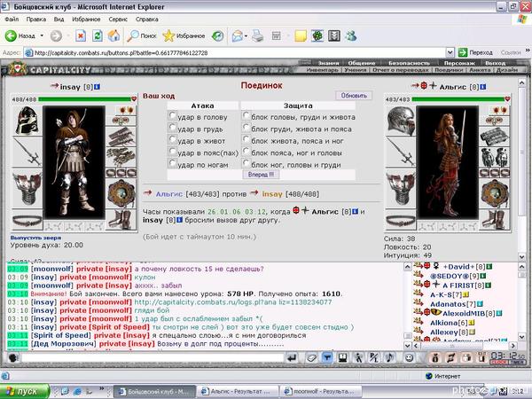Select attack удар по ногам
Screen dimensions: 532x399
pos(172,163)
